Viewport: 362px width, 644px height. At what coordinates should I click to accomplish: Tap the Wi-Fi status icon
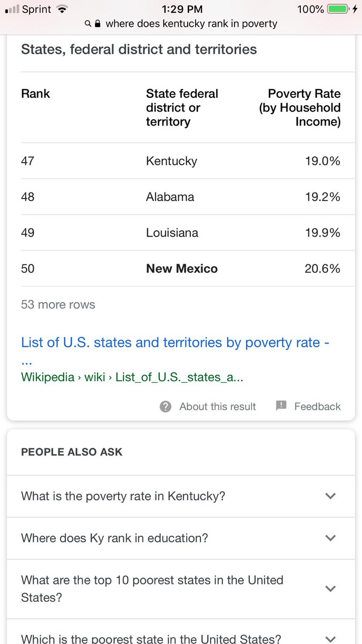(x=62, y=9)
